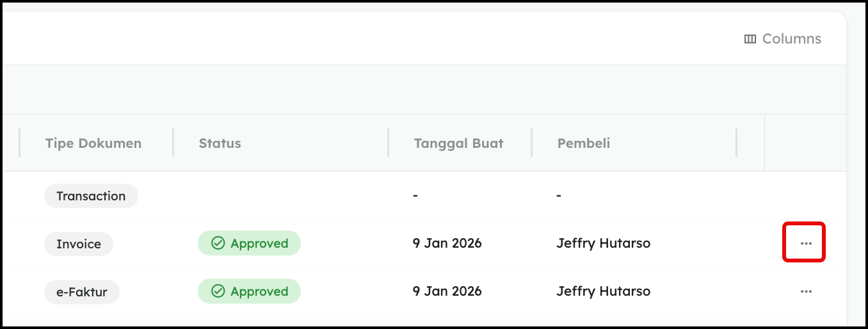Click the checkmark icon in Invoice's Approved badge
Viewport: 868px width, 329px height.
[218, 243]
